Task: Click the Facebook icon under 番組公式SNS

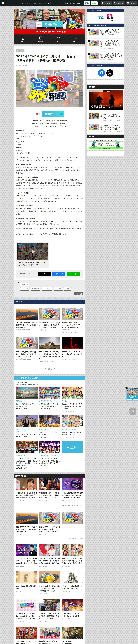Action: coord(101,73)
